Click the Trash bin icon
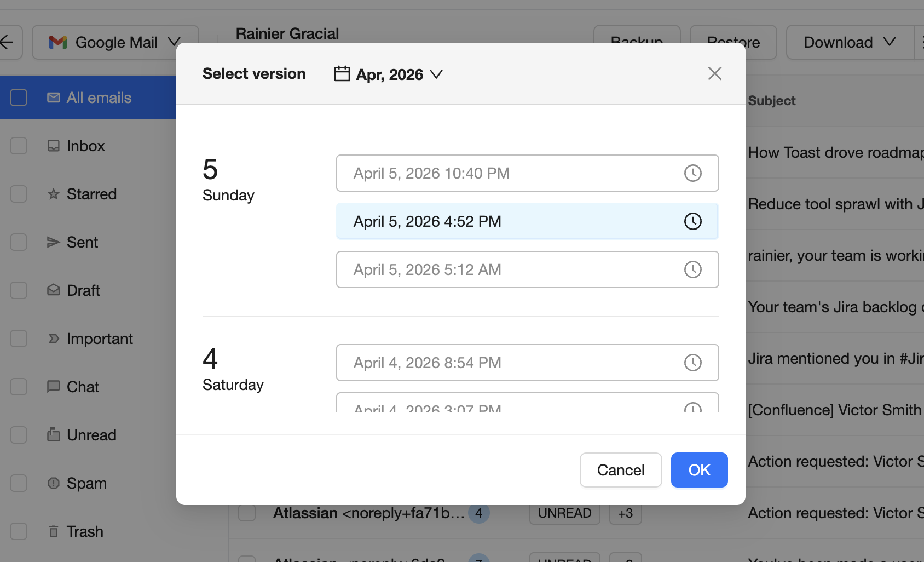 (x=54, y=531)
